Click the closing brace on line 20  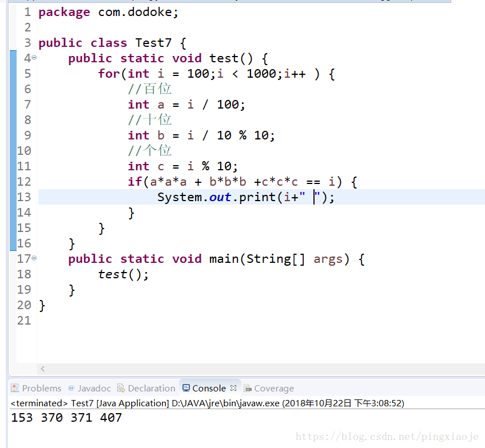click(x=42, y=305)
